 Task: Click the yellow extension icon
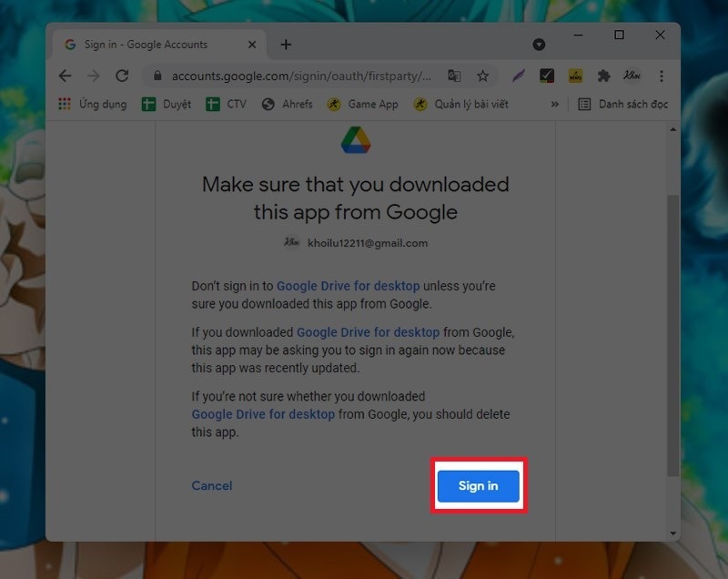576,76
